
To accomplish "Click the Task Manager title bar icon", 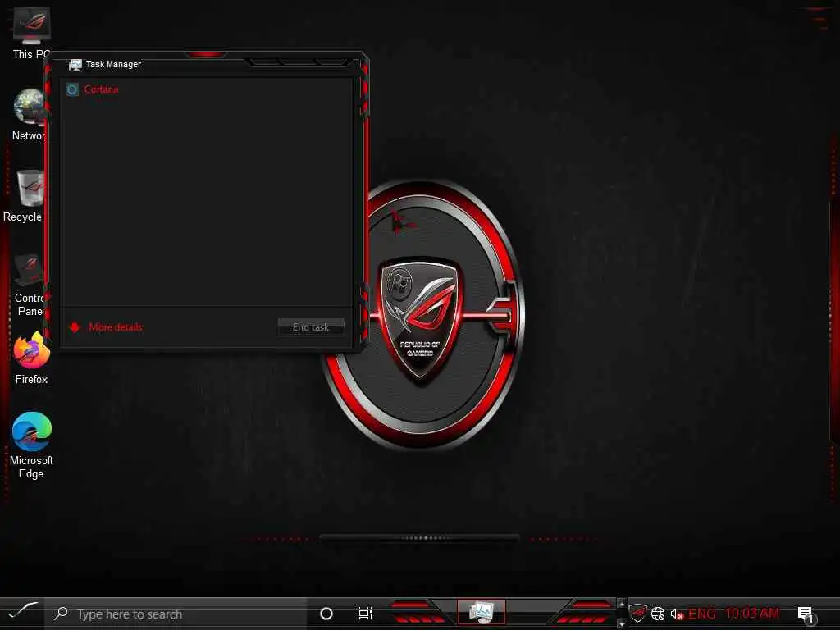I will [x=75, y=64].
